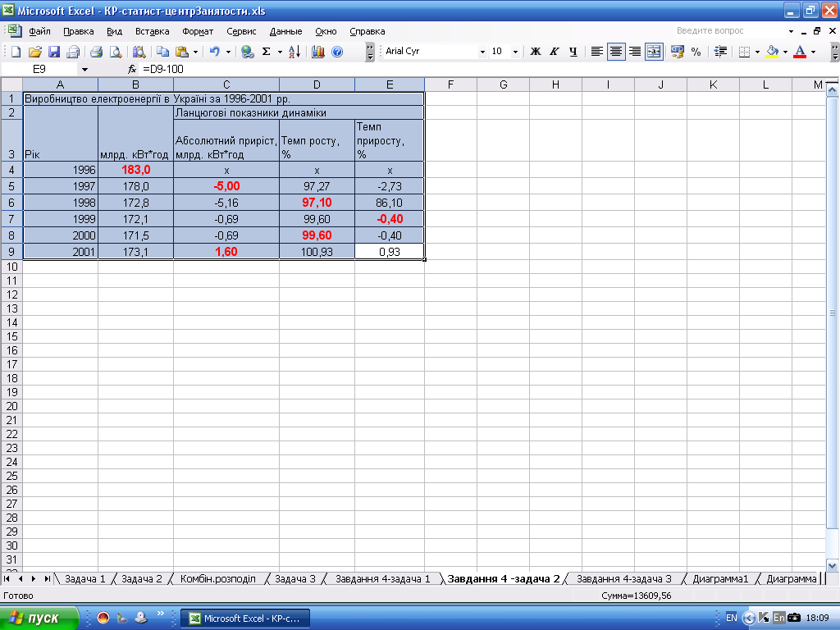Apply Fill Color with the paint bucket
The height and width of the screenshot is (630, 840).
click(x=772, y=52)
